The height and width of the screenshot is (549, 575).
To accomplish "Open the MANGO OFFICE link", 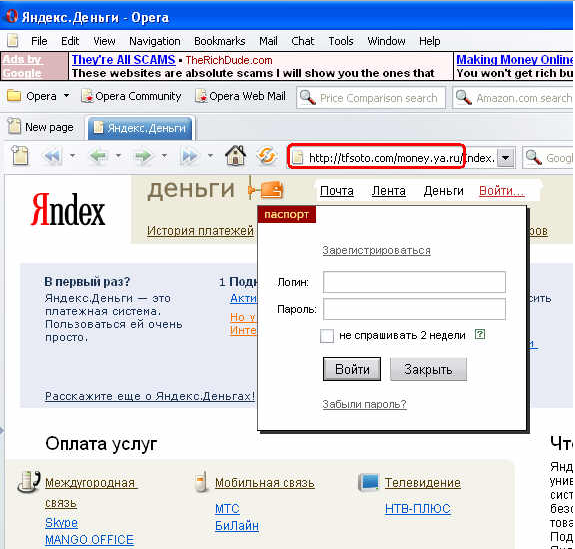I will click(x=89, y=540).
